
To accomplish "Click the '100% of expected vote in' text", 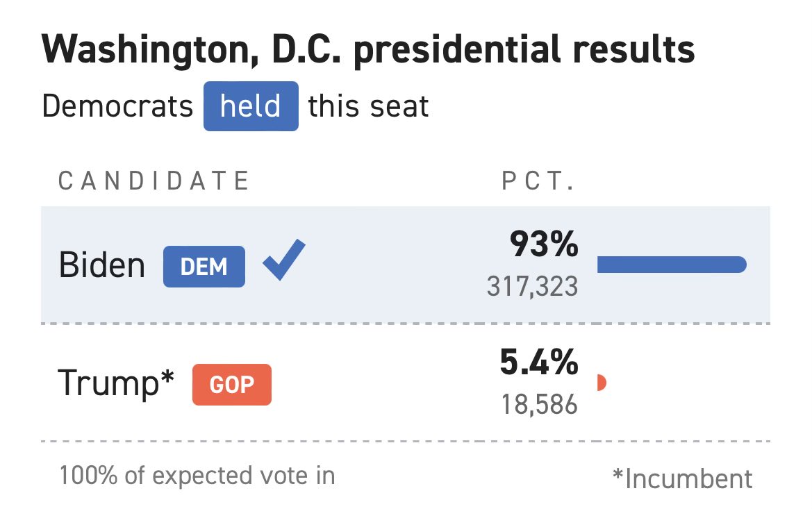I will 197,476.
